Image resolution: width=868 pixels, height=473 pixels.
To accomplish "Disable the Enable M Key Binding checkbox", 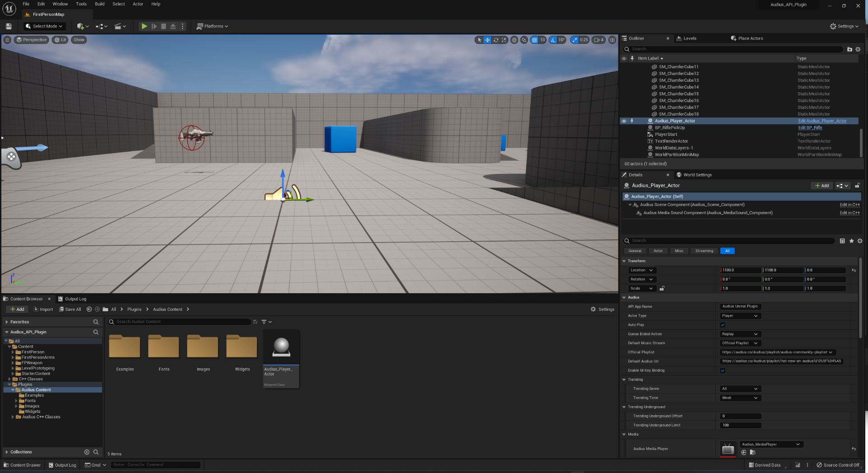I will tap(722, 370).
